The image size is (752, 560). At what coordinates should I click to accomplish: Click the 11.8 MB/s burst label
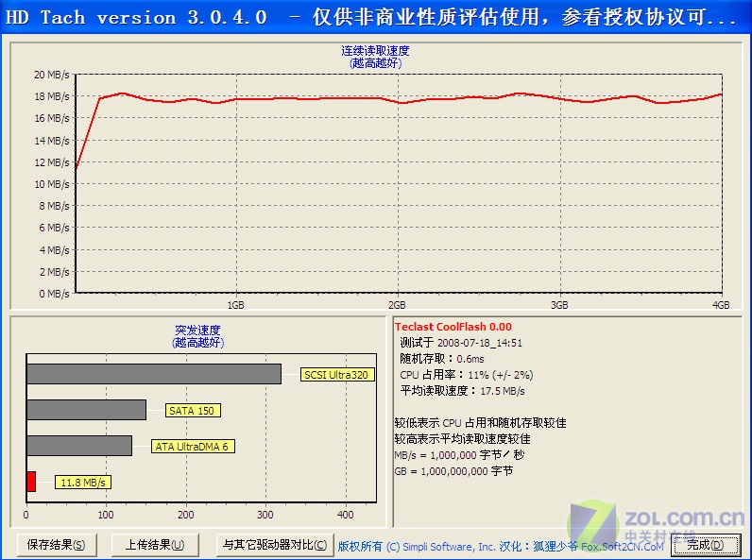[83, 483]
